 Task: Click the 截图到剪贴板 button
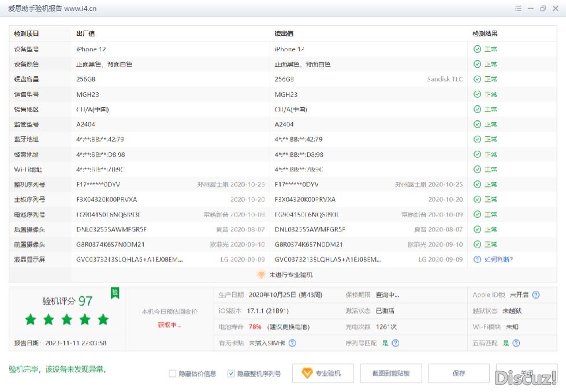[391, 373]
